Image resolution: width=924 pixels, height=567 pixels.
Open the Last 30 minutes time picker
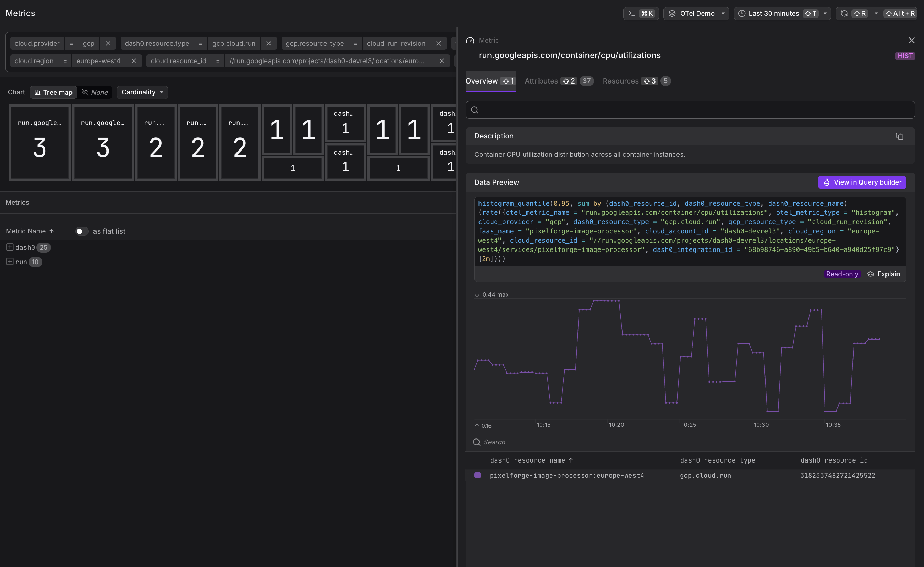(782, 13)
